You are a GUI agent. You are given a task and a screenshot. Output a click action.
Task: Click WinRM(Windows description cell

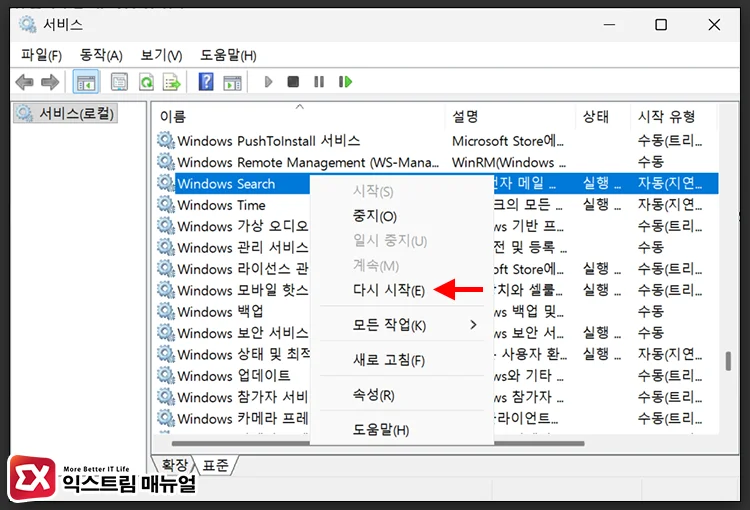[508, 162]
